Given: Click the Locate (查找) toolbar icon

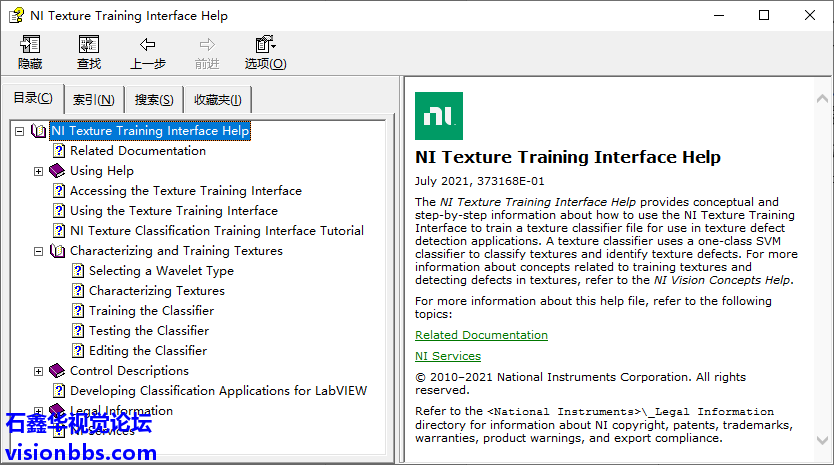Looking at the screenshot, I should [89, 45].
